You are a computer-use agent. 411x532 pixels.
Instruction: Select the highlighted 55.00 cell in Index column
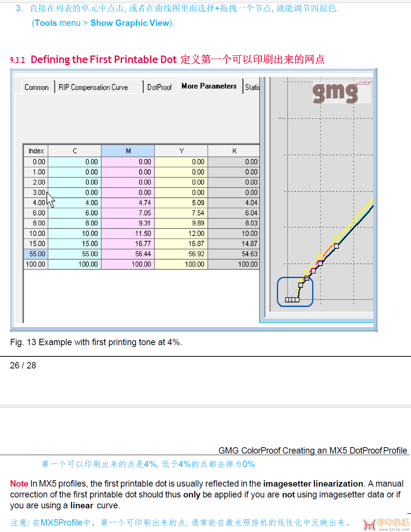point(36,254)
